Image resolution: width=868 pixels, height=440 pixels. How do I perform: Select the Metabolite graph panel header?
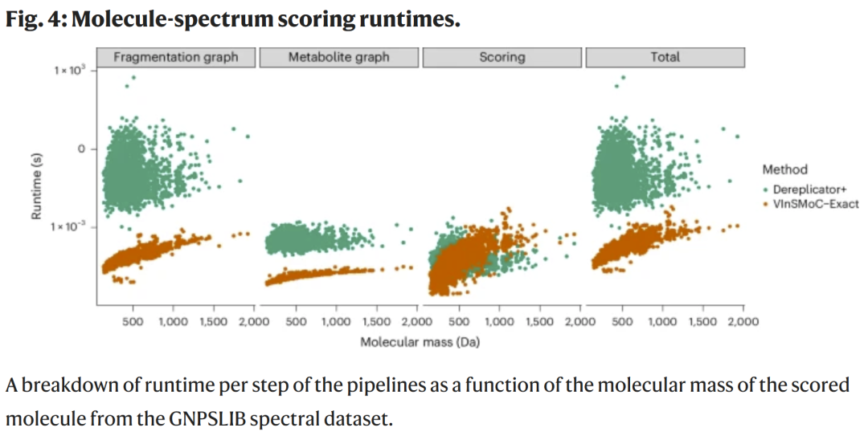click(x=338, y=57)
